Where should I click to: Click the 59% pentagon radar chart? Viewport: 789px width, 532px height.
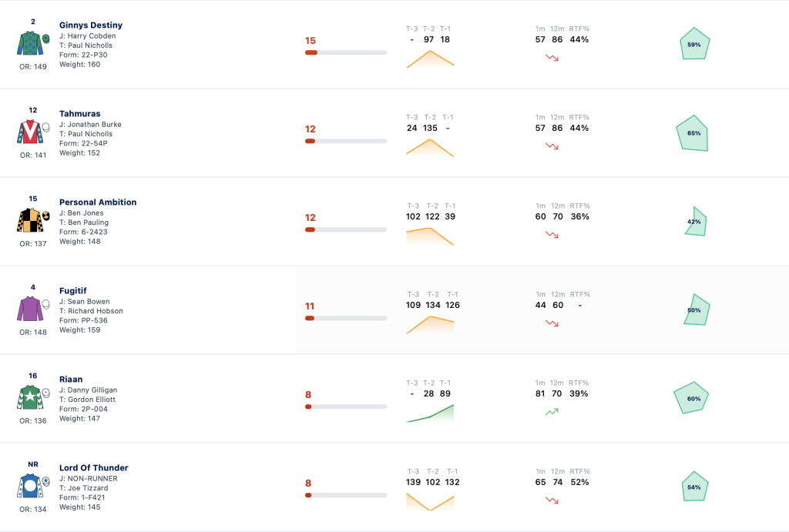coord(694,44)
